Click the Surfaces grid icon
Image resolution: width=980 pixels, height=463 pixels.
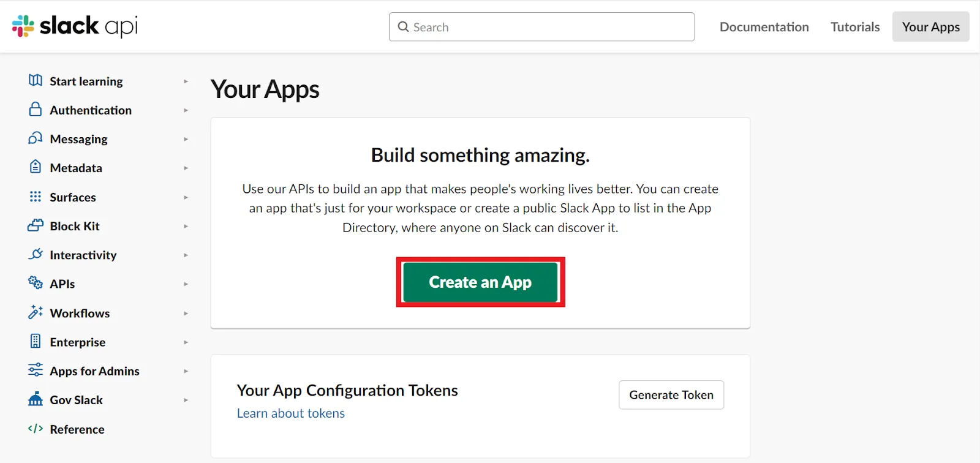point(36,197)
